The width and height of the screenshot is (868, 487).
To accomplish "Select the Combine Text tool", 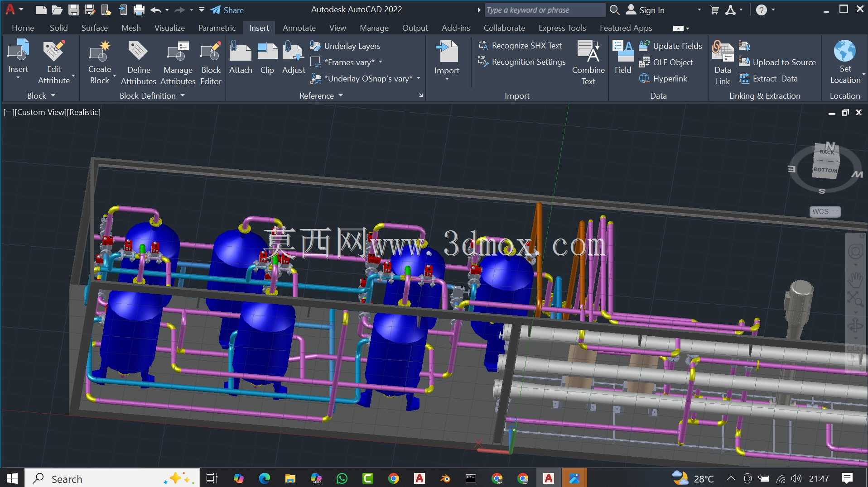I will (x=588, y=62).
